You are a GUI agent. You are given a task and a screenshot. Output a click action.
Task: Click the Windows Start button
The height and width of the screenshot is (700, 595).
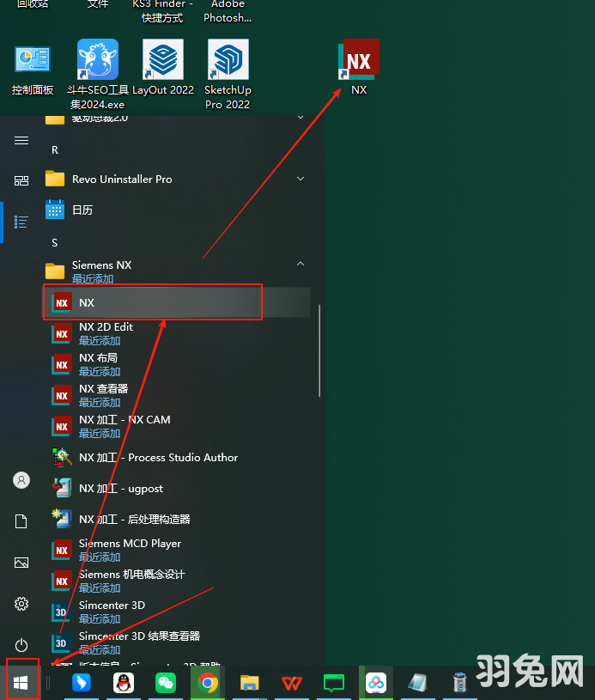(21, 683)
